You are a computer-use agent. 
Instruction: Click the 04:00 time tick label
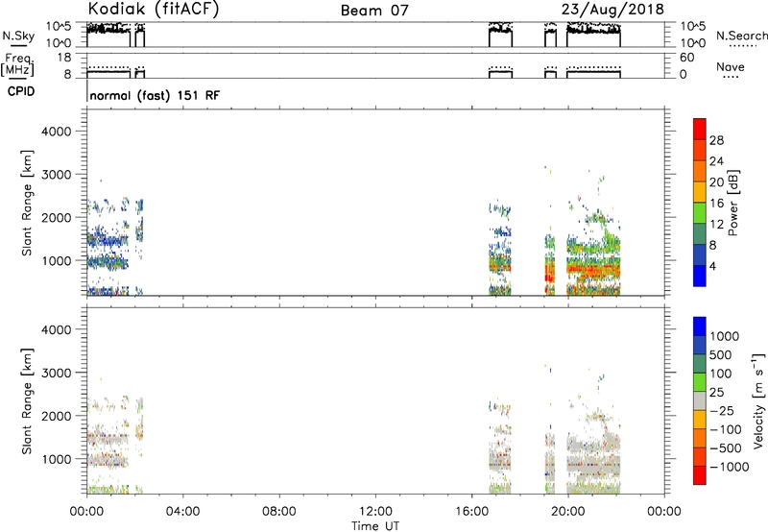pos(182,512)
